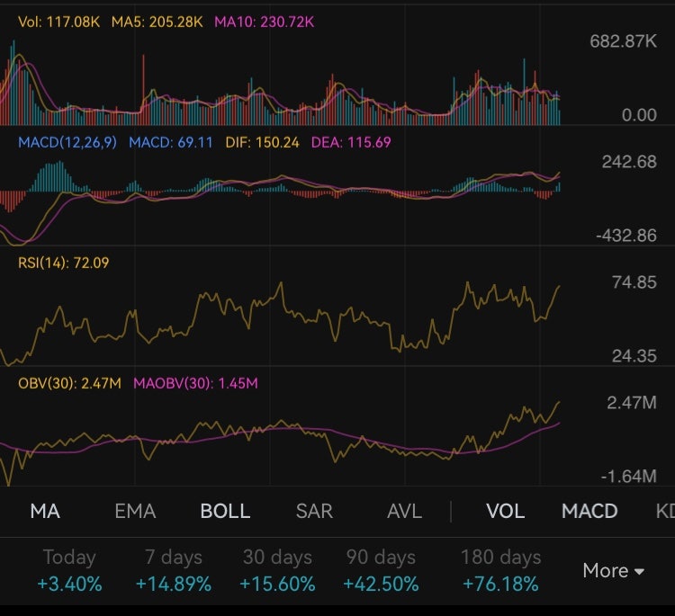Toggle the EMA indicator
Viewport: 675px width, 616px height.
135,511
